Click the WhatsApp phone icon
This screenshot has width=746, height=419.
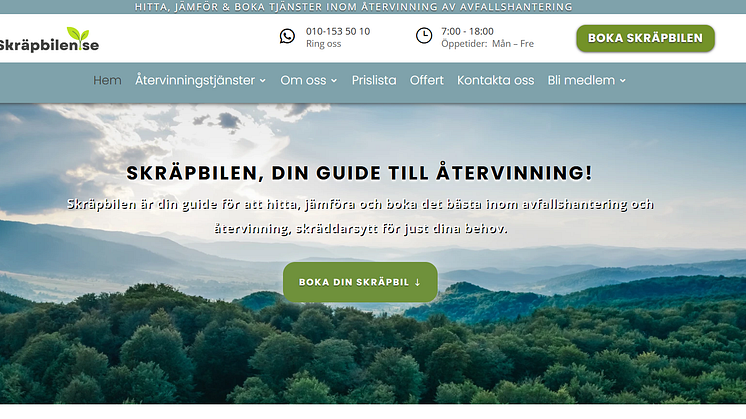(287, 36)
